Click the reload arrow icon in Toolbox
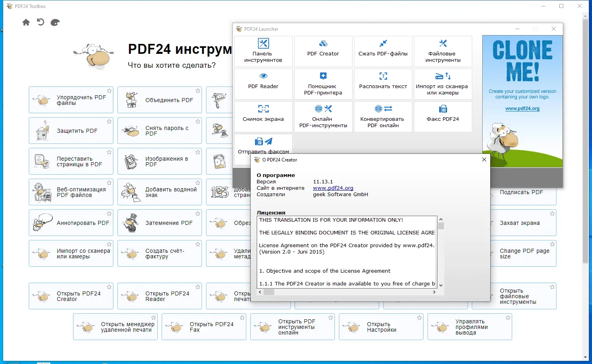The width and height of the screenshot is (592, 364). tap(40, 22)
